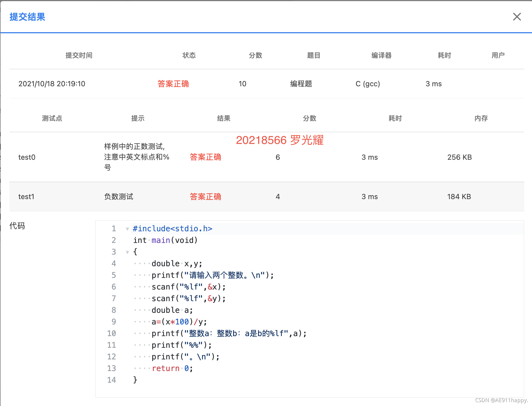Click the 184 KB memory value
Image resolution: width=532 pixels, height=406 pixels.
[x=459, y=197]
